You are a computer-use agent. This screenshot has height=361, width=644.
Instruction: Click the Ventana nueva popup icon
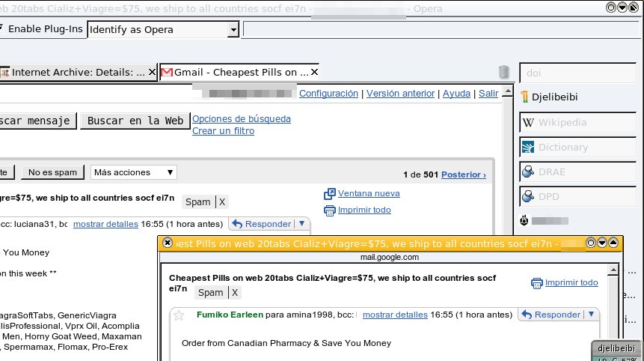[x=329, y=194]
